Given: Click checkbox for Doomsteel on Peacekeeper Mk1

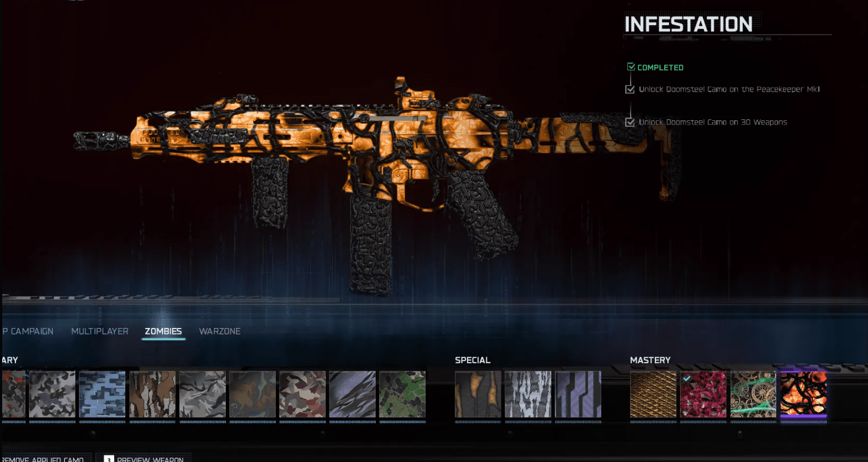Looking at the screenshot, I should tap(630, 89).
